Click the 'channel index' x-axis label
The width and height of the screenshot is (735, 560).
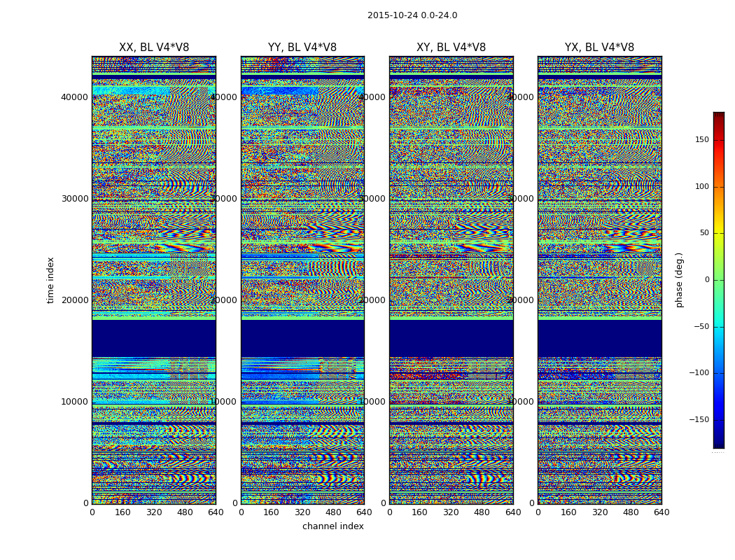click(x=332, y=526)
